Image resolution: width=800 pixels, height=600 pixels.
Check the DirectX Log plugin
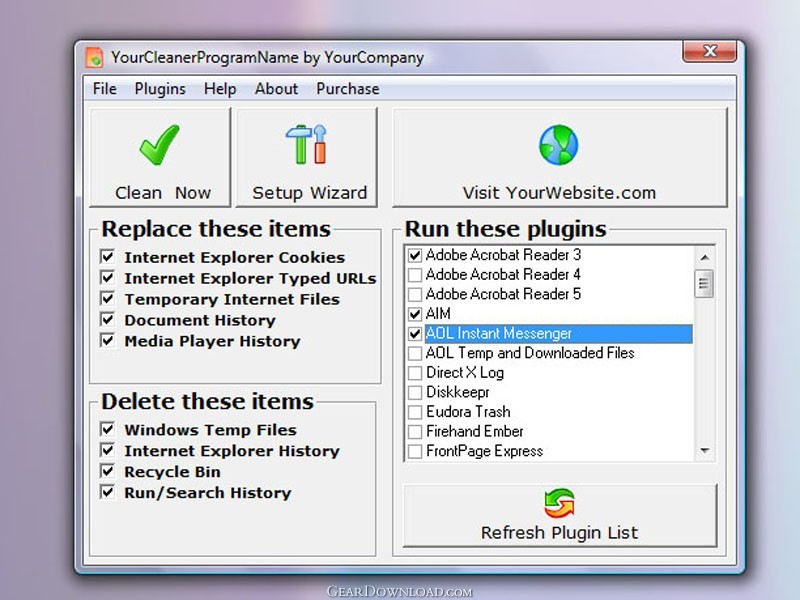[415, 373]
